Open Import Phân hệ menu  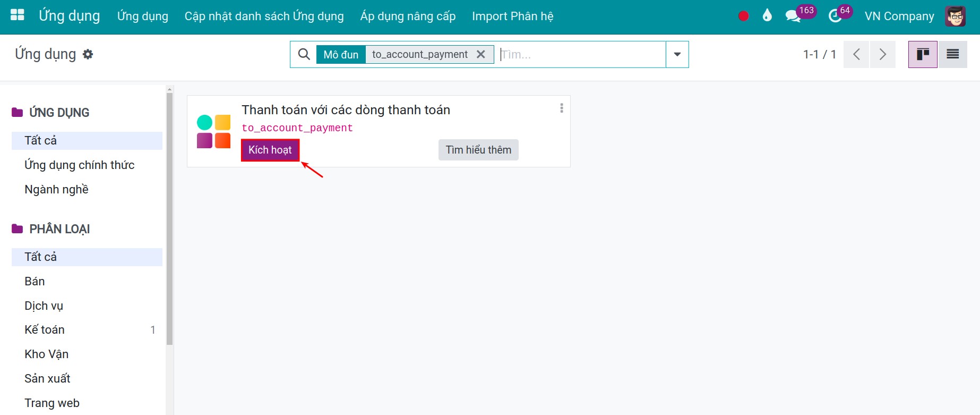(x=513, y=16)
